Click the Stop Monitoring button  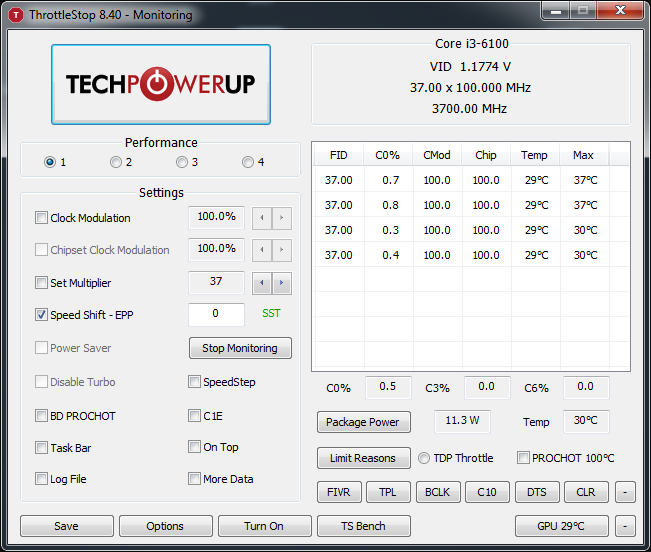pyautogui.click(x=240, y=348)
